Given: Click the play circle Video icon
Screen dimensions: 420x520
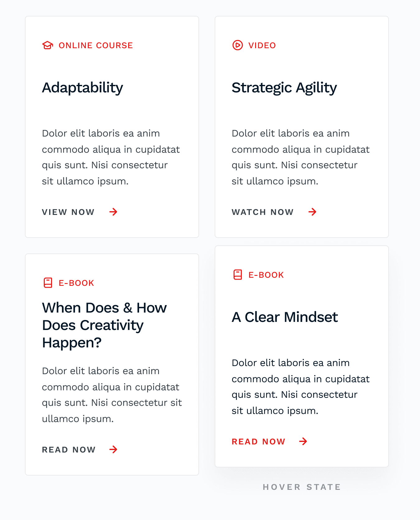Looking at the screenshot, I should (x=237, y=45).
